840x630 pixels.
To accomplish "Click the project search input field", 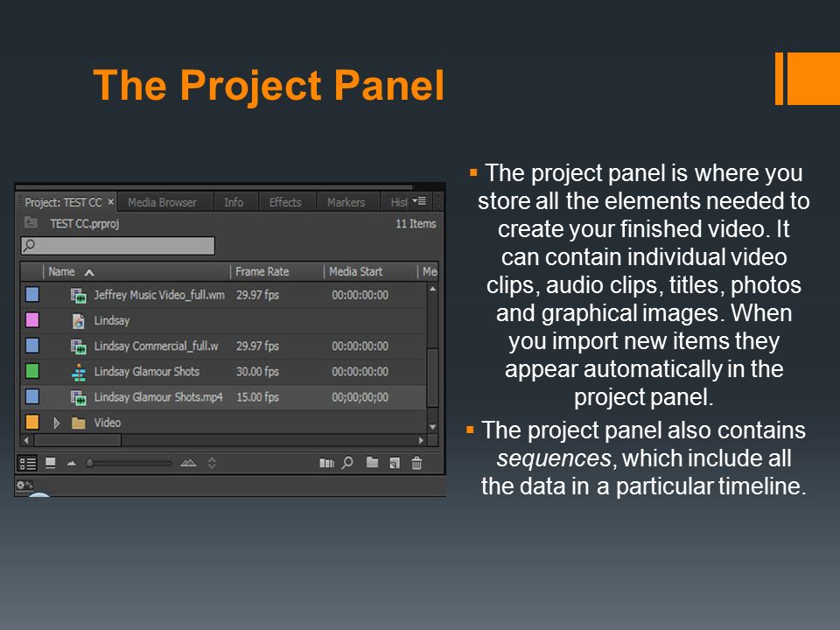I will tap(118, 246).
